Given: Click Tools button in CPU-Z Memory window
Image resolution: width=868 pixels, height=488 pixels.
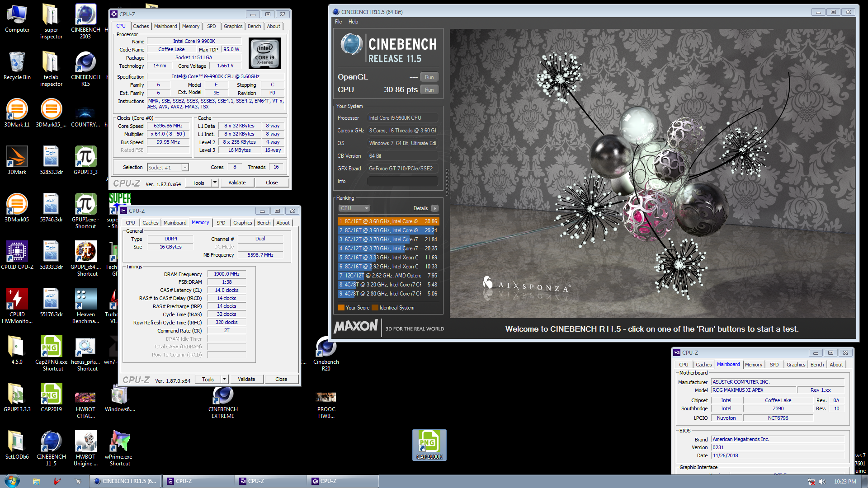Looking at the screenshot, I should click(x=208, y=379).
